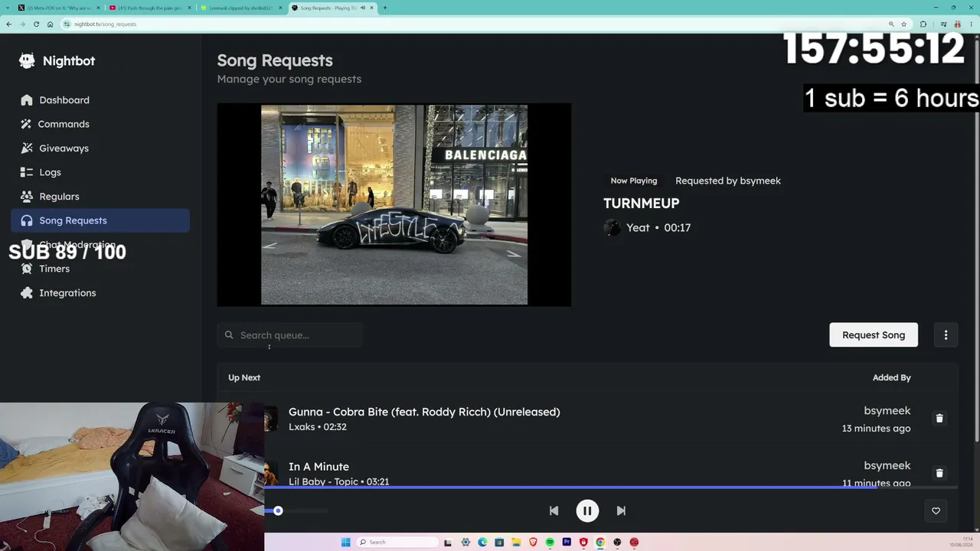Viewport: 980px width, 551px height.
Task: Remove In A Minute from the queue
Action: [939, 473]
